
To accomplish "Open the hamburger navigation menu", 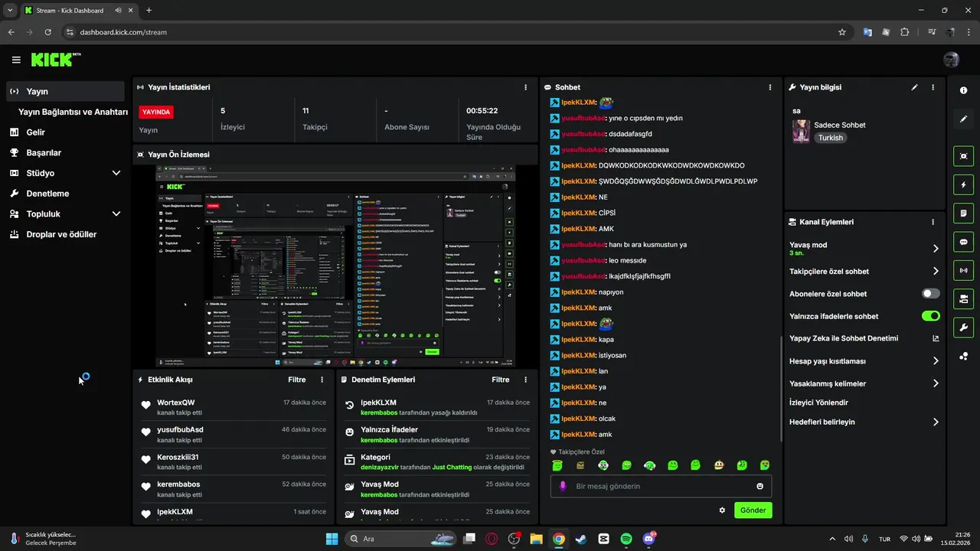I will (x=16, y=60).
